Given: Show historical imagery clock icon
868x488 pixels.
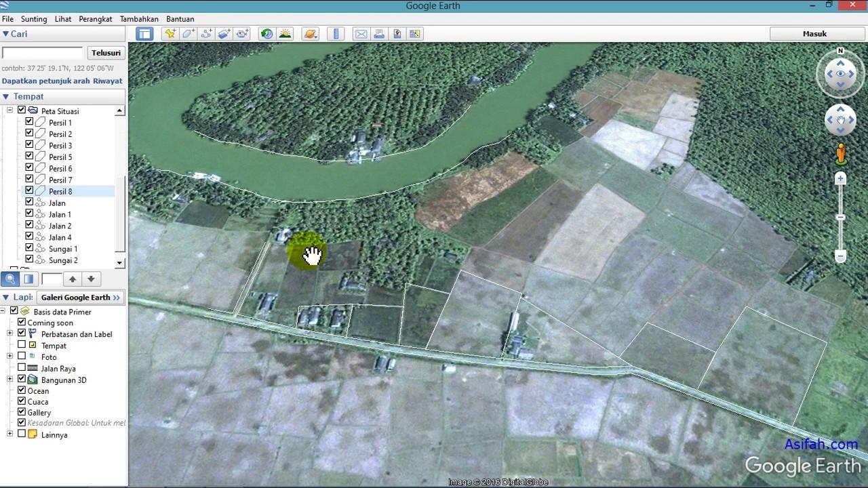Looking at the screenshot, I should [x=267, y=34].
